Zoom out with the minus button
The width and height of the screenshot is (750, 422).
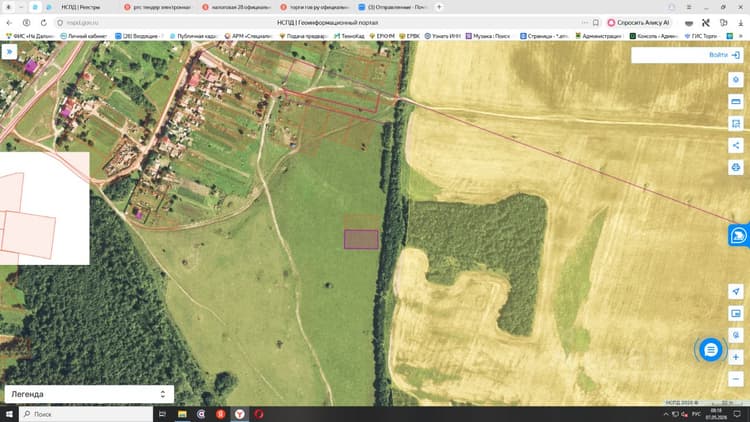pyautogui.click(x=736, y=379)
